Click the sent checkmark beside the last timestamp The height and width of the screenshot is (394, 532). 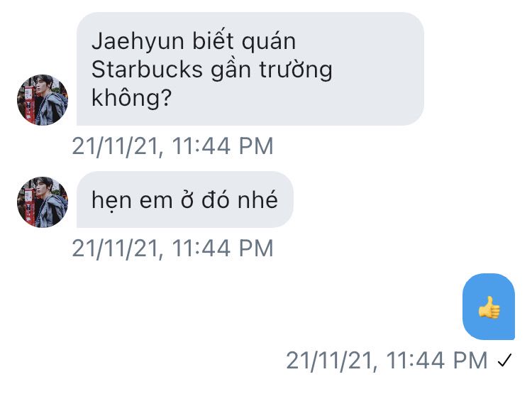504,361
